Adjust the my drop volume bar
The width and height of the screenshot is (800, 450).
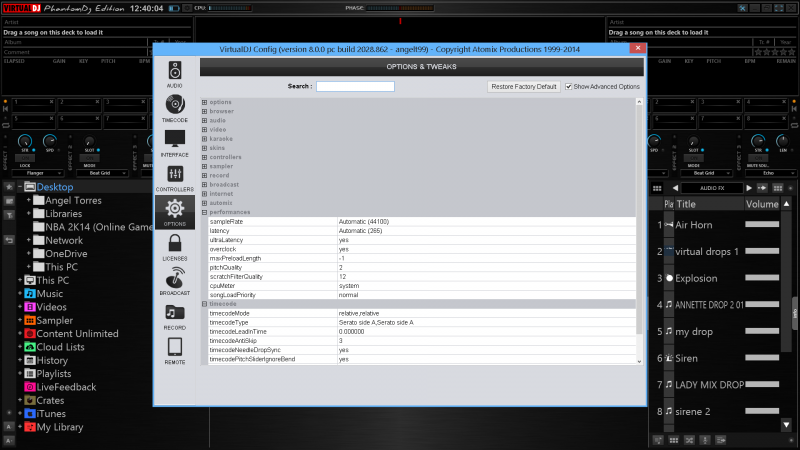pyautogui.click(x=762, y=331)
